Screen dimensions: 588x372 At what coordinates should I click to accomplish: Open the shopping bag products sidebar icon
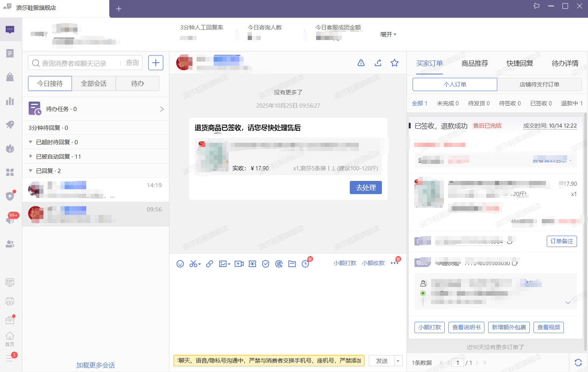click(10, 77)
